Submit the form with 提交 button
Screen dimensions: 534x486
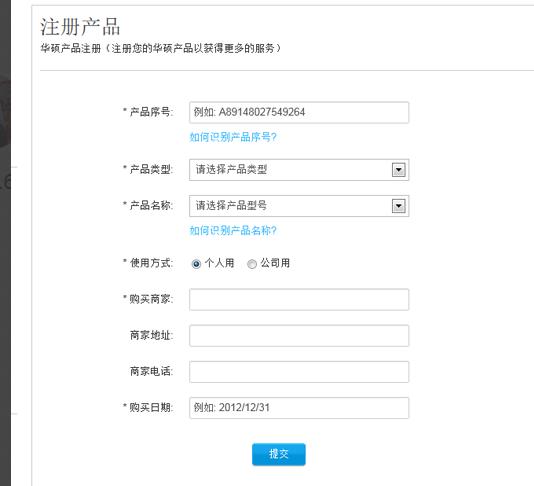point(279,454)
